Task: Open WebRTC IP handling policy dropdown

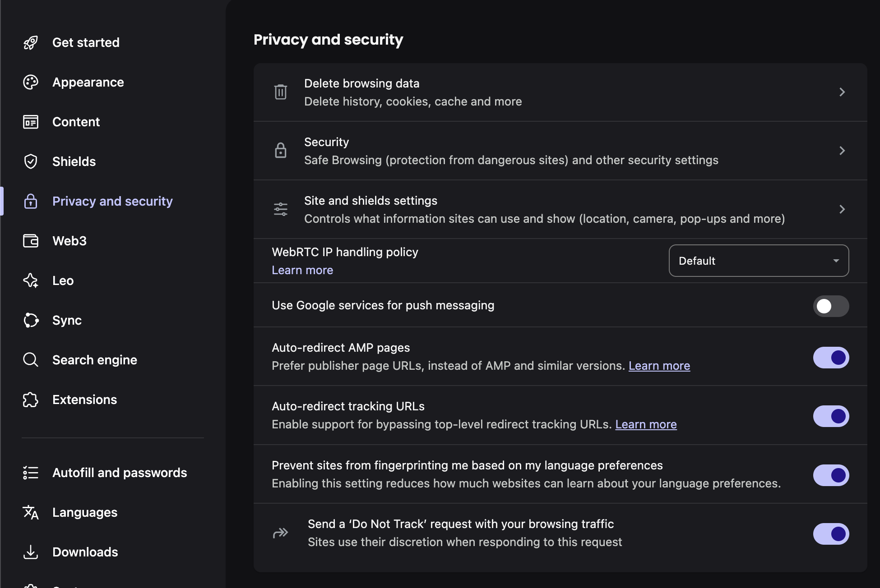Action: (x=759, y=261)
